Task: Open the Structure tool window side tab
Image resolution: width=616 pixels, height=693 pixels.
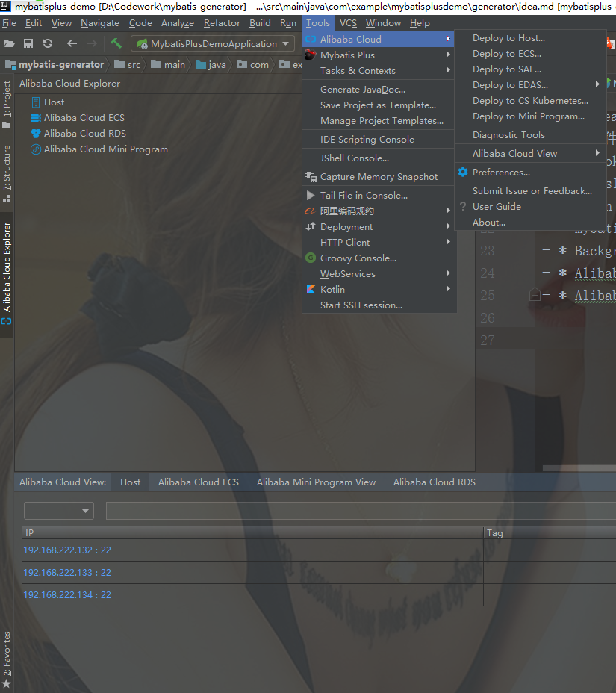Action: tap(7, 173)
